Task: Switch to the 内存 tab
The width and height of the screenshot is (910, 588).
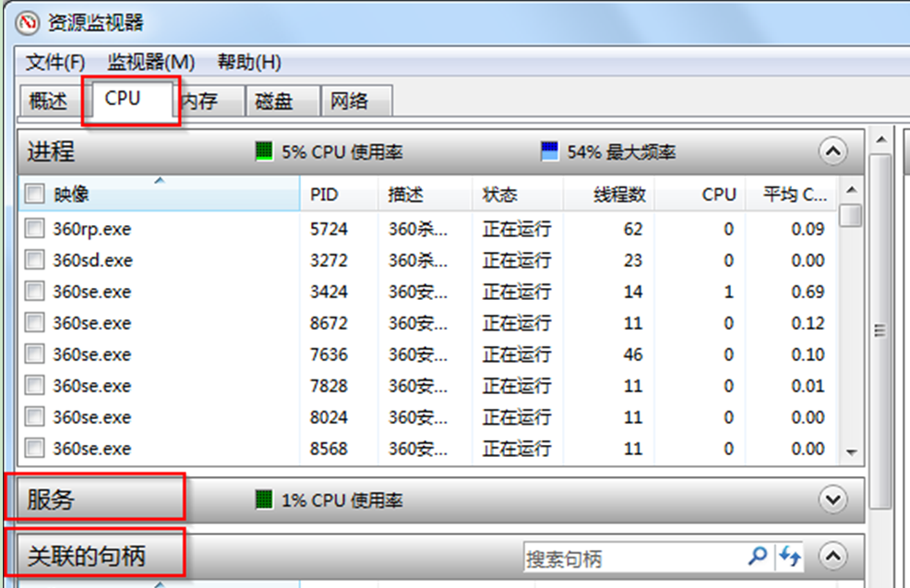Action: point(208,101)
